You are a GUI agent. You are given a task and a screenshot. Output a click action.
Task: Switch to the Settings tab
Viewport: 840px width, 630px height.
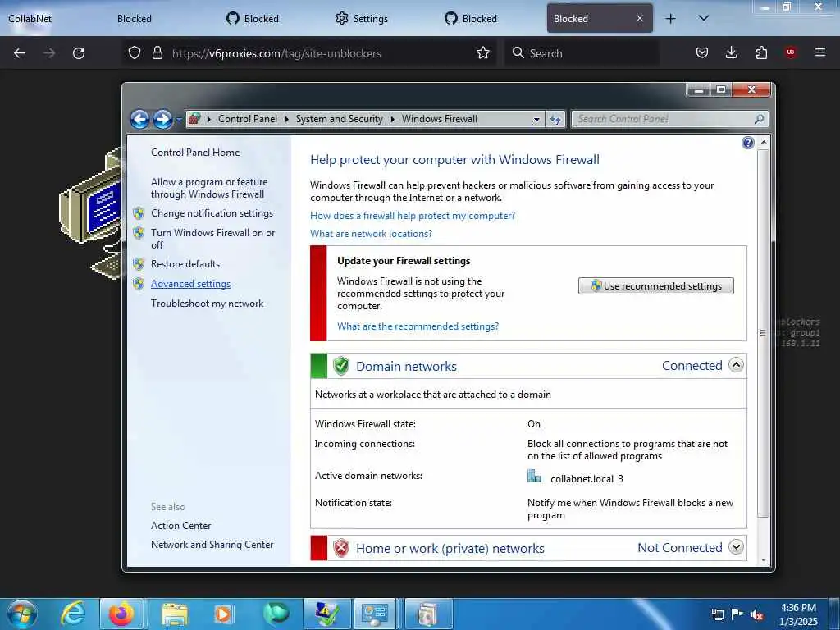pyautogui.click(x=362, y=19)
